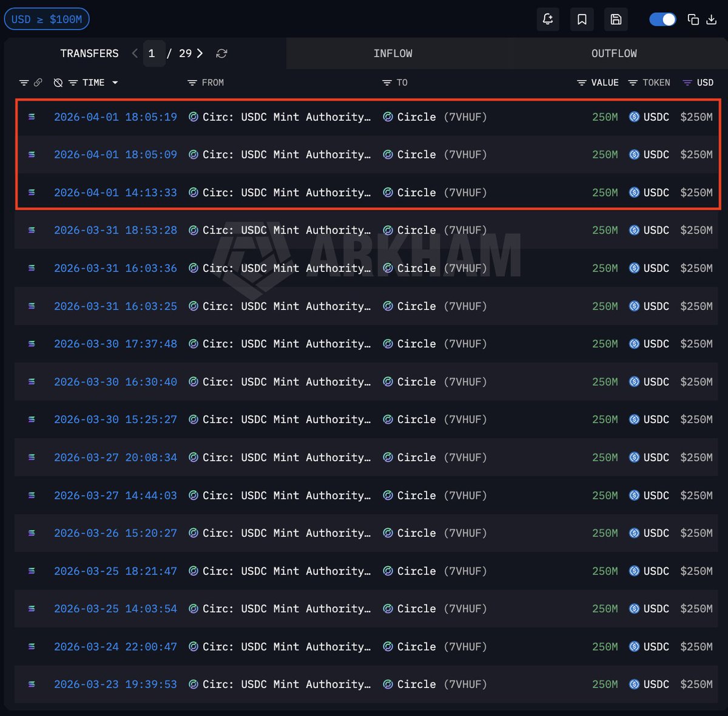Click the Circle logo before the sender in the 2026-03-25 18:21:47 row
The height and width of the screenshot is (716, 728).
click(194, 571)
